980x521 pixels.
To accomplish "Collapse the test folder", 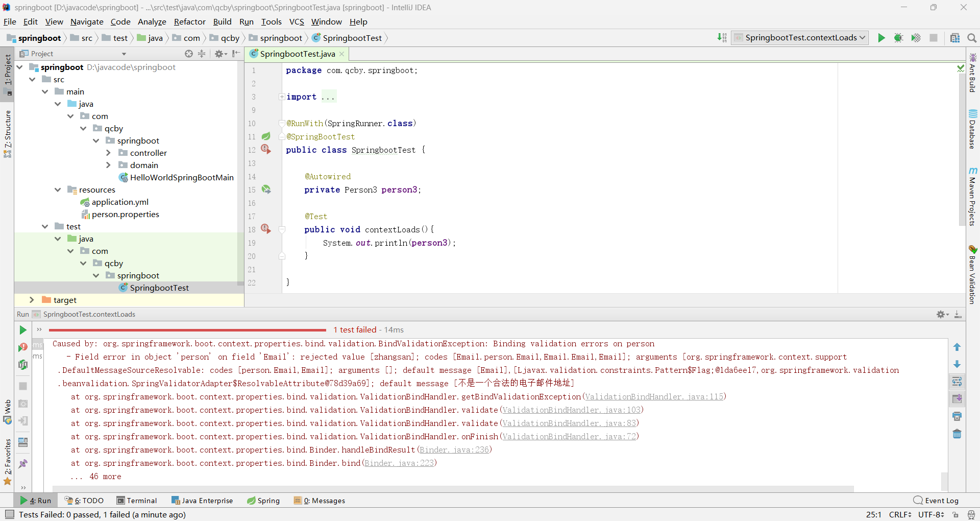I will point(45,226).
